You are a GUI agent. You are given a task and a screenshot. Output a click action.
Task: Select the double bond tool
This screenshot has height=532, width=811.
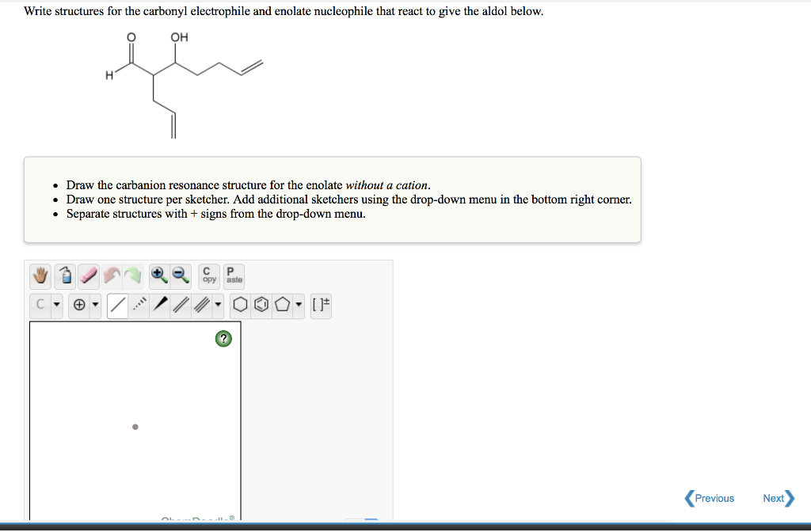pos(181,305)
